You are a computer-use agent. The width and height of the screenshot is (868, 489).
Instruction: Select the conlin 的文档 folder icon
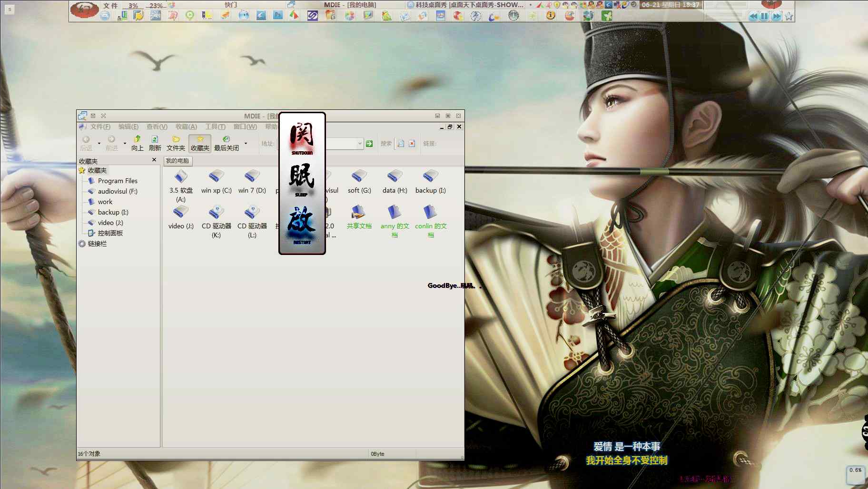coord(431,222)
